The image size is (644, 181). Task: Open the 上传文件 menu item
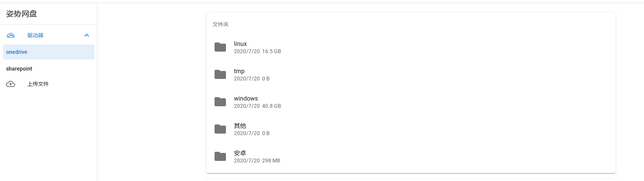(38, 84)
